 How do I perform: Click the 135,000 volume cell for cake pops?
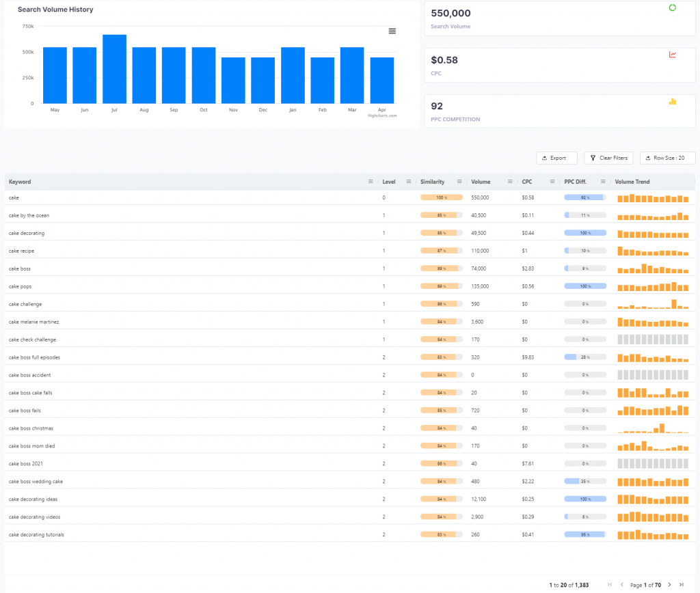(x=480, y=286)
